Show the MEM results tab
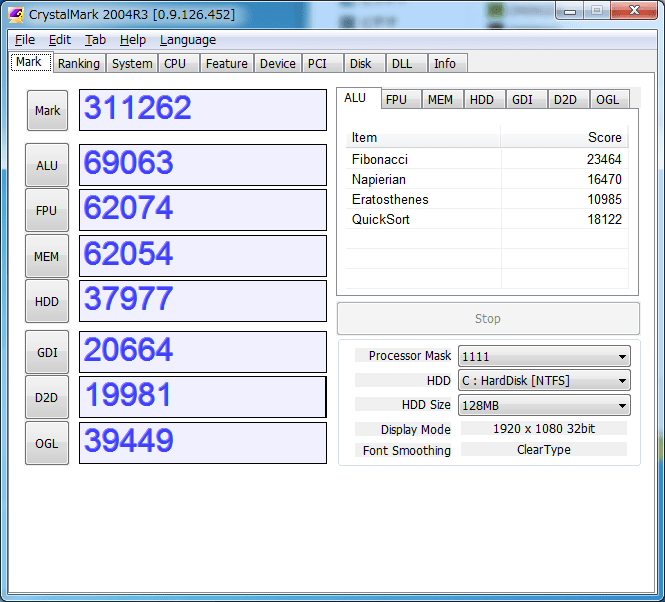 point(442,99)
